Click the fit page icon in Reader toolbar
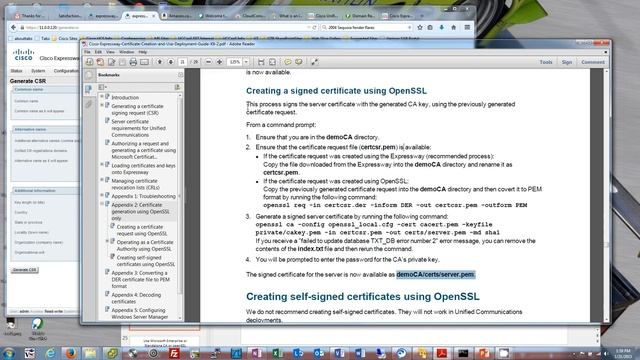The height and width of the screenshot is (360, 640). (x=272, y=62)
